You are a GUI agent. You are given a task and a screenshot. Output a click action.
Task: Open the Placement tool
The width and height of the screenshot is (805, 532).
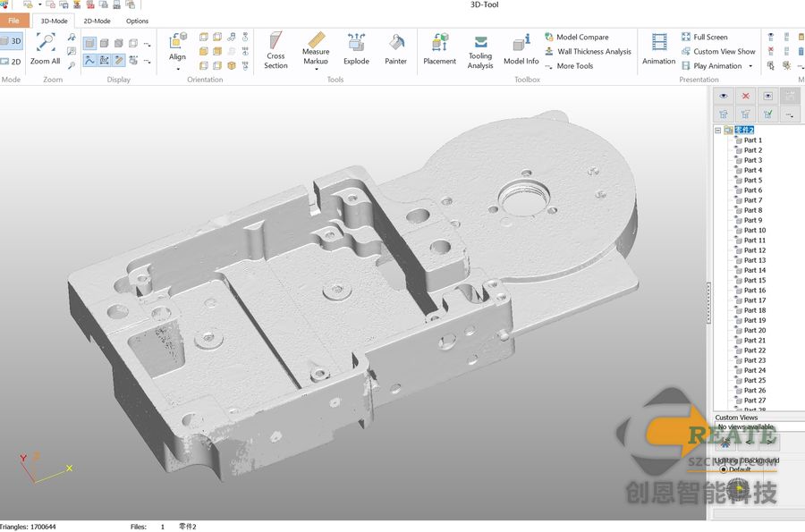tap(439, 50)
